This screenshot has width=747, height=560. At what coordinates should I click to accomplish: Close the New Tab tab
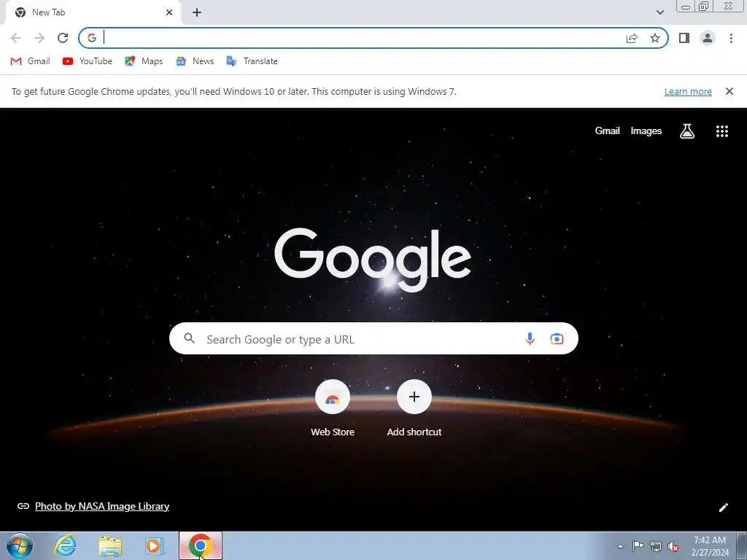169,12
